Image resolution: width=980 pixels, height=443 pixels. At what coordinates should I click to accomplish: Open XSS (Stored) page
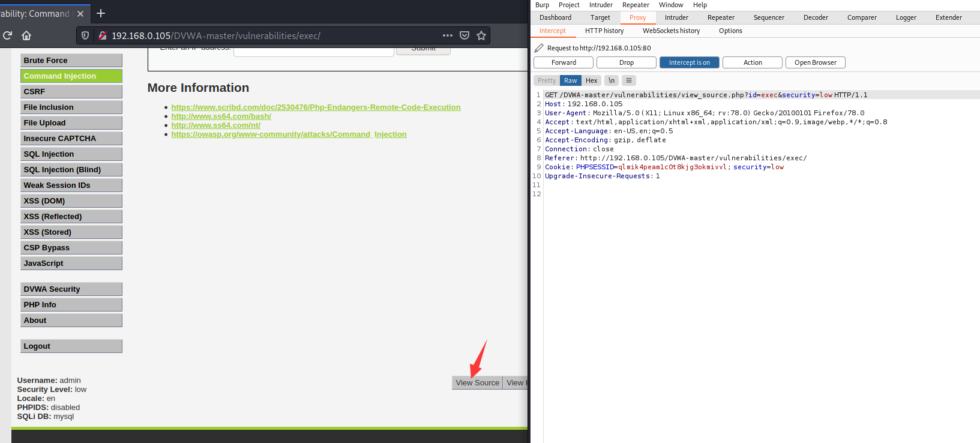(71, 232)
